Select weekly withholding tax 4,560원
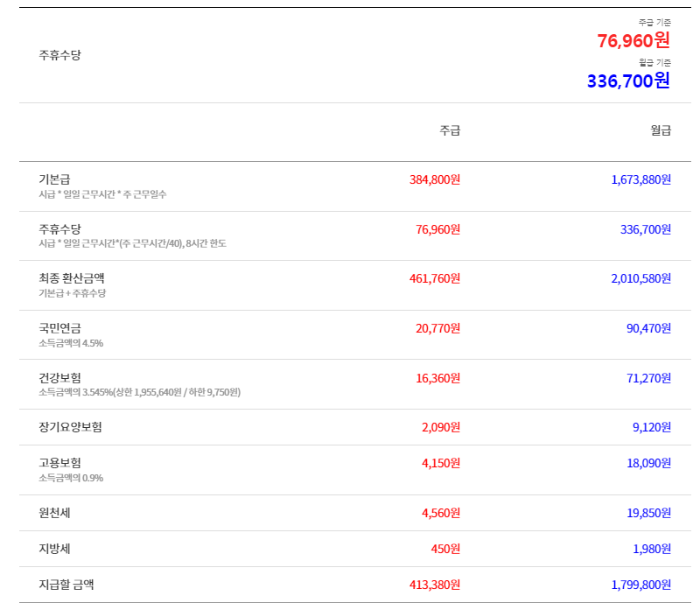The height and width of the screenshot is (610, 700). pyautogui.click(x=441, y=513)
